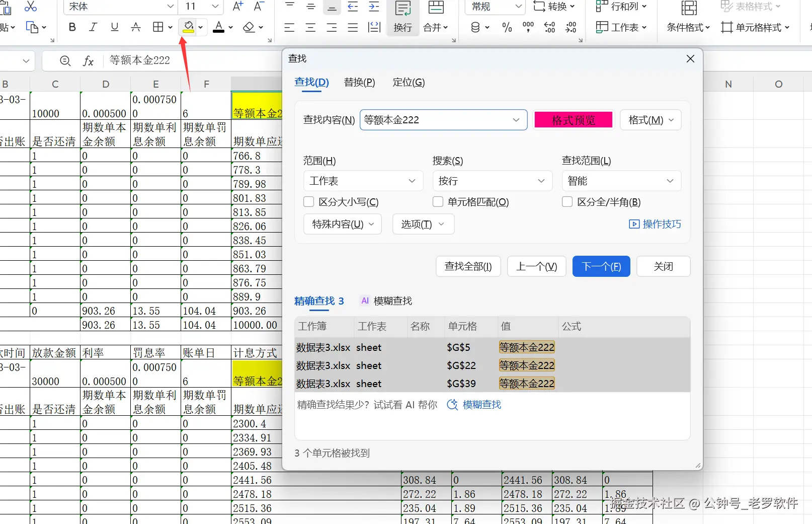
Task: Open the 范围 dropdown showing 工作表
Action: pos(363,181)
